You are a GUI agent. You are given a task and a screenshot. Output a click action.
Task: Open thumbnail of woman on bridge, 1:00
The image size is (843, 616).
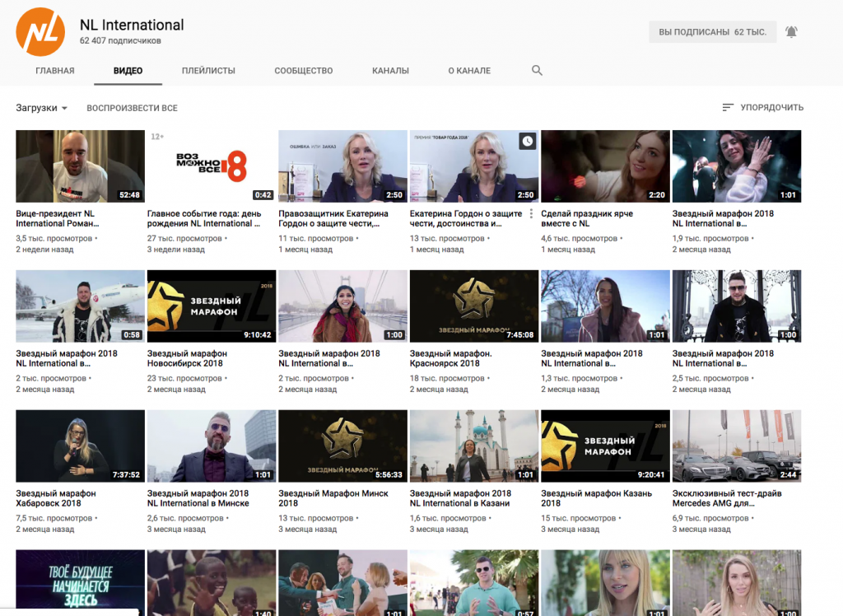pos(342,306)
